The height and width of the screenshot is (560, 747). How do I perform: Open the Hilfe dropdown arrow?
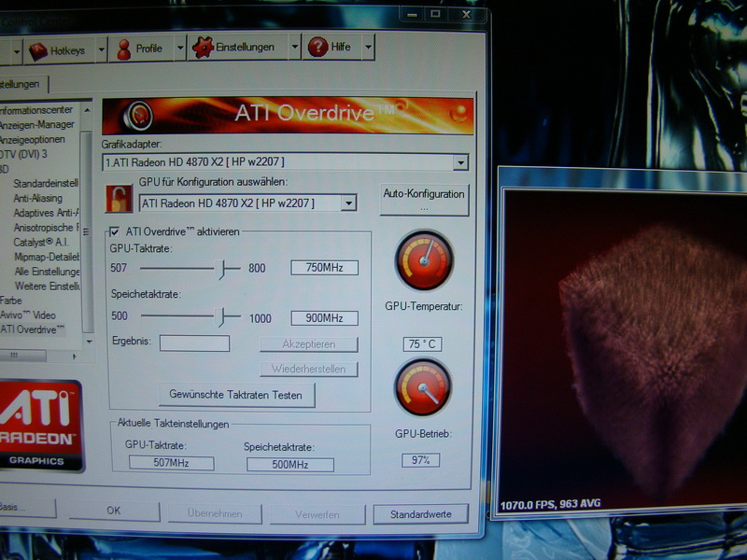tap(368, 47)
